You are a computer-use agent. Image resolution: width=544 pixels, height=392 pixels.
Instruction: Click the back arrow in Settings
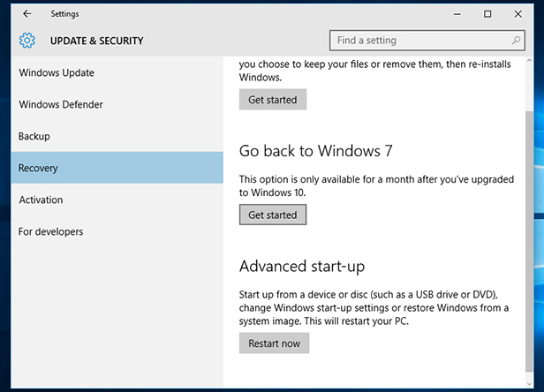(x=27, y=14)
